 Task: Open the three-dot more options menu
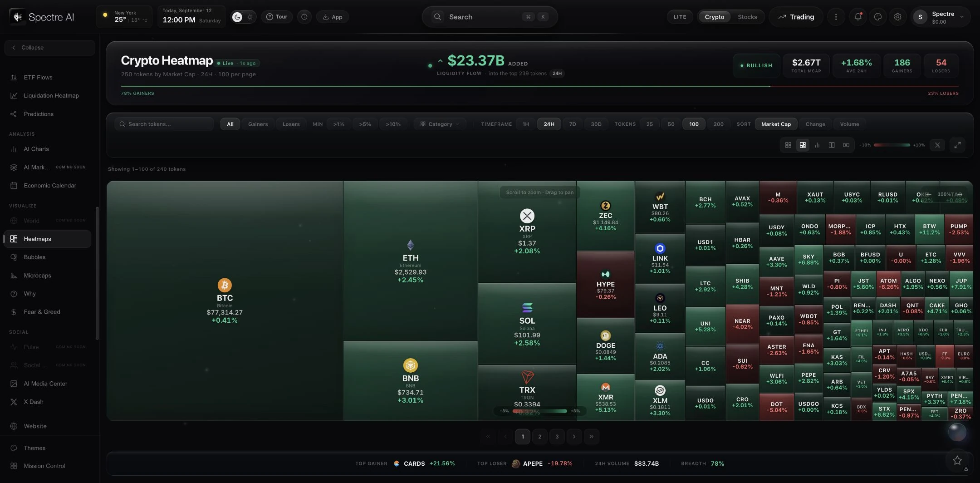coord(836,17)
